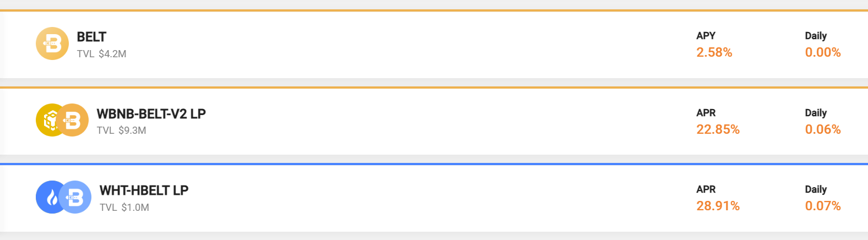Click the 0.07% Daily rate
Screen dimensions: 868x240
(x=822, y=206)
